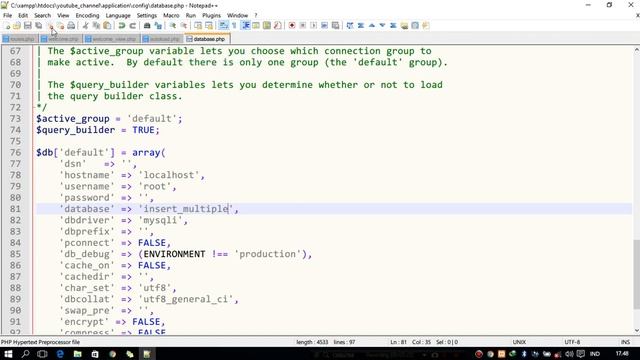Click the Save All toolbar icon
This screenshot has width=640, height=360.
[x=39, y=26]
